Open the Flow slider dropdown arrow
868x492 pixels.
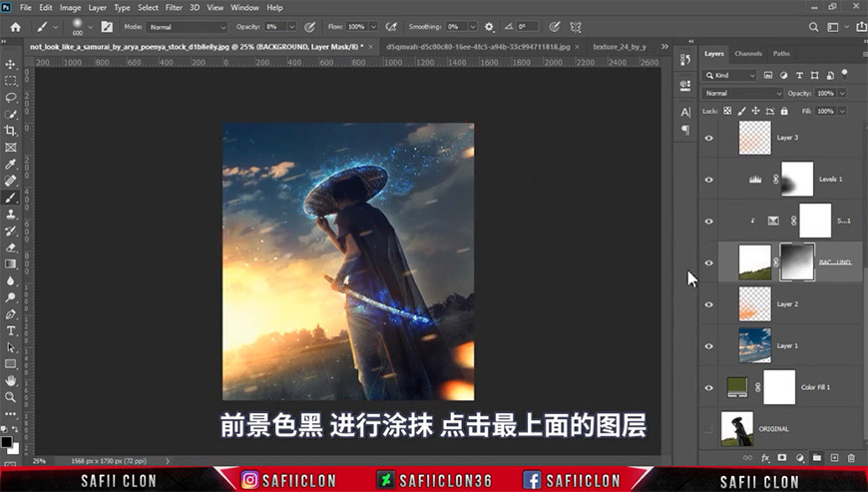[373, 27]
